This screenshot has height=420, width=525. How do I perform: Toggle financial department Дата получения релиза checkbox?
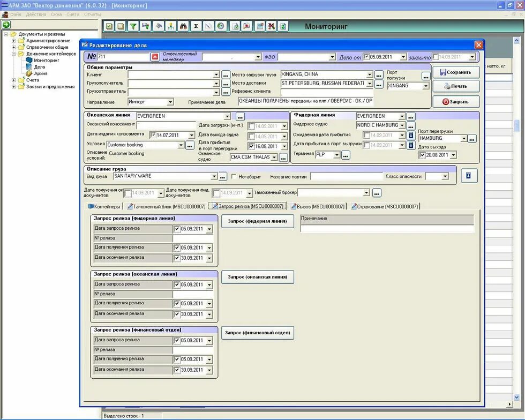[x=177, y=359]
